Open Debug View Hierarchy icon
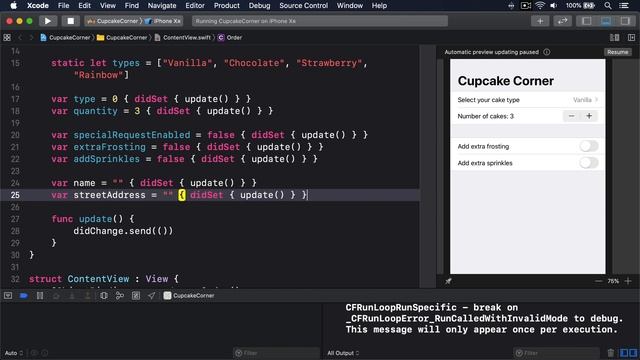The width and height of the screenshot is (640, 360). (104, 296)
